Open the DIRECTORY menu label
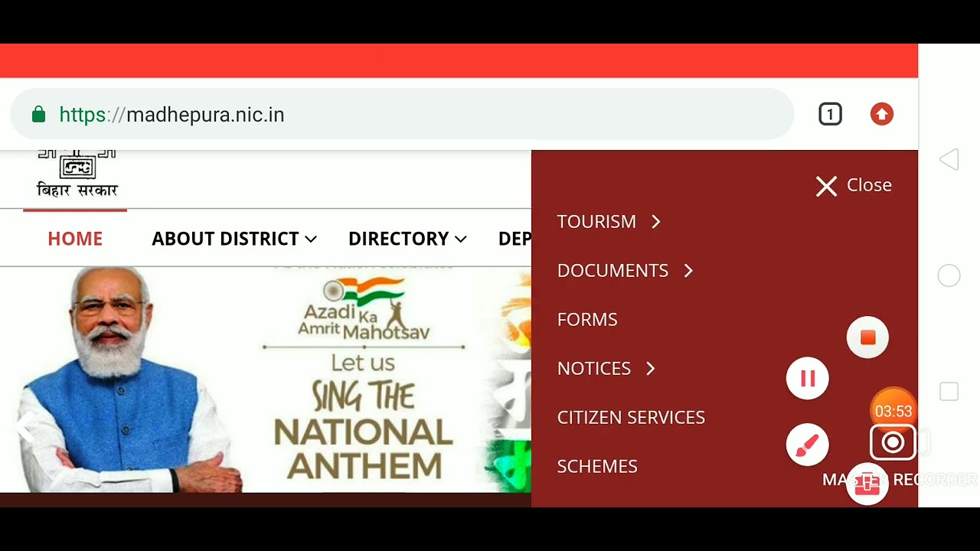Image resolution: width=980 pixels, height=551 pixels. [398, 239]
